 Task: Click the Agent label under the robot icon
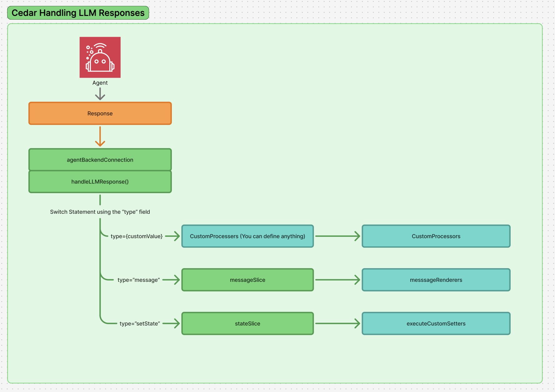pos(100,83)
